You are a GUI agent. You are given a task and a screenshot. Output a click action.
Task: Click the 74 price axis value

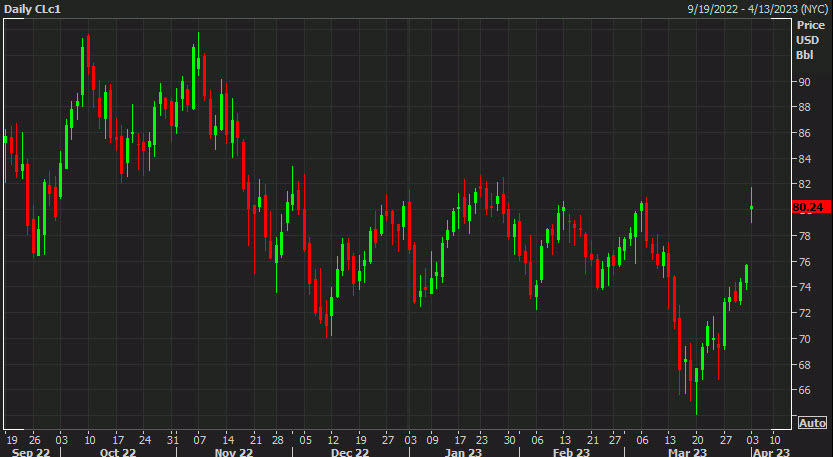coord(804,287)
